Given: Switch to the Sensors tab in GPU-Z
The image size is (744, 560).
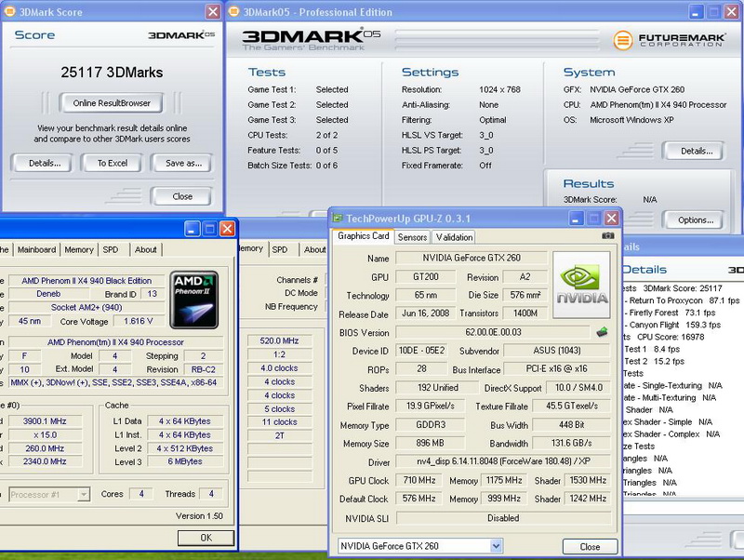Looking at the screenshot, I should click(x=412, y=237).
